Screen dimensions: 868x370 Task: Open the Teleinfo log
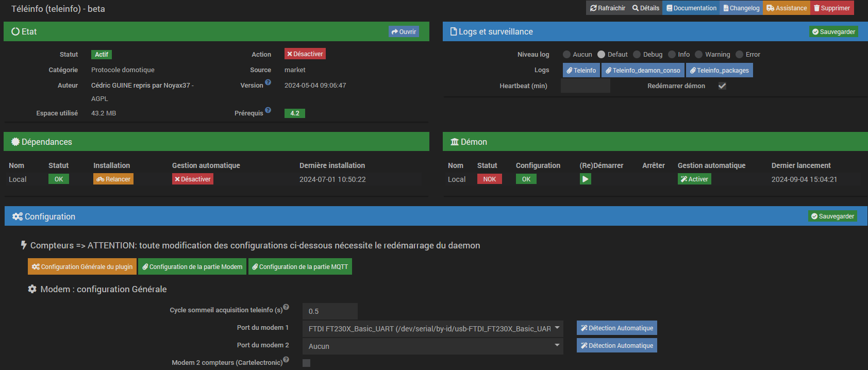coord(581,70)
